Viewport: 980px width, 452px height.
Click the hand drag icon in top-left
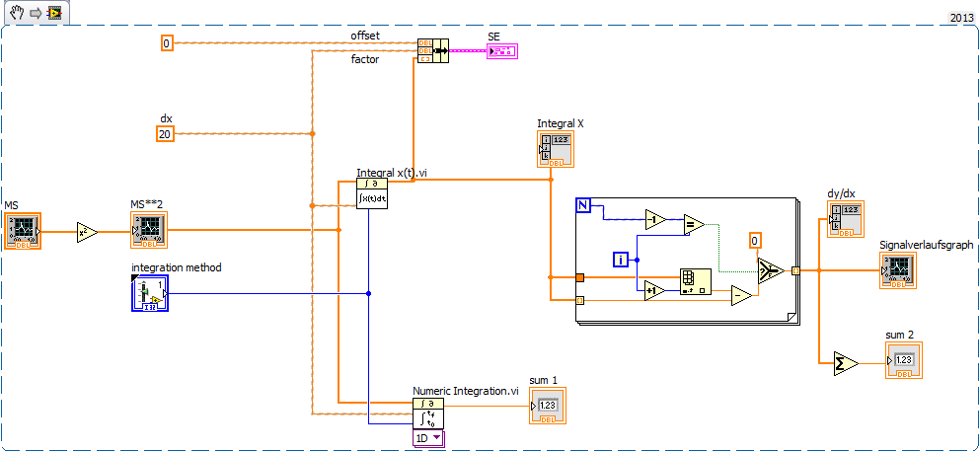17,12
